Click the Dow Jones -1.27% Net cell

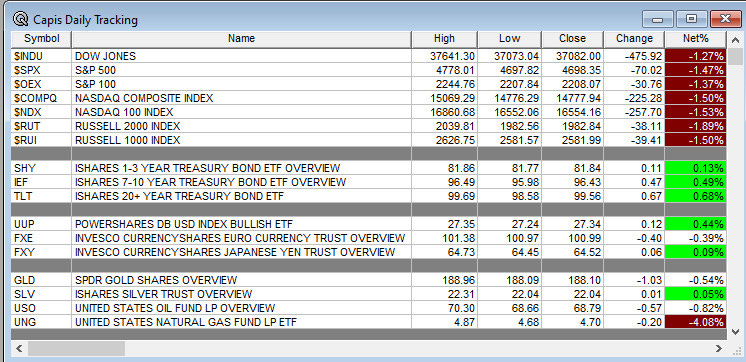pos(696,56)
